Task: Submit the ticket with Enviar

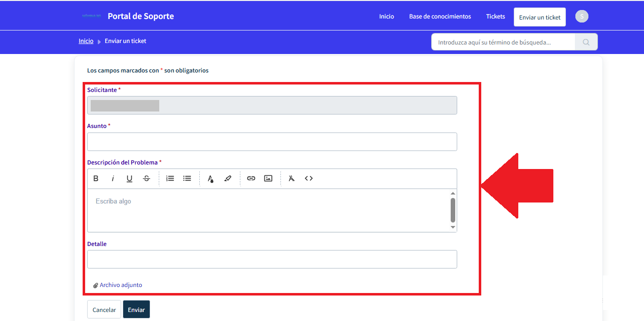Action: [136, 310]
